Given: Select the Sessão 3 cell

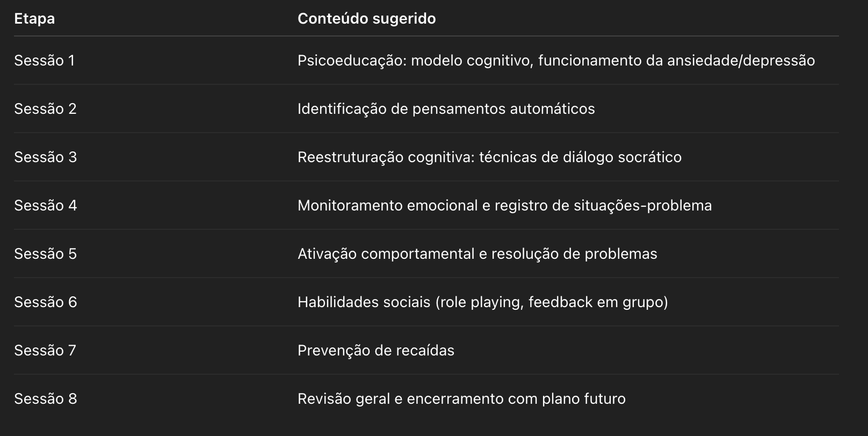Looking at the screenshot, I should point(46,157).
